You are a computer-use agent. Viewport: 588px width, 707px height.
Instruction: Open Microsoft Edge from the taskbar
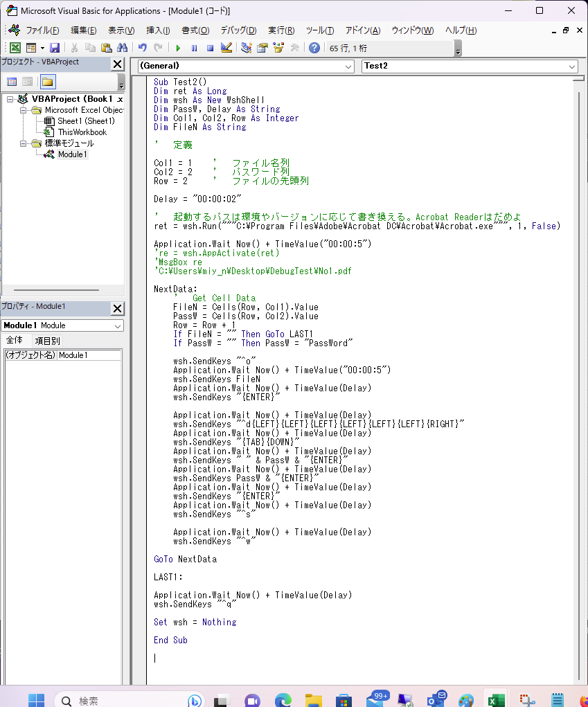(x=283, y=700)
